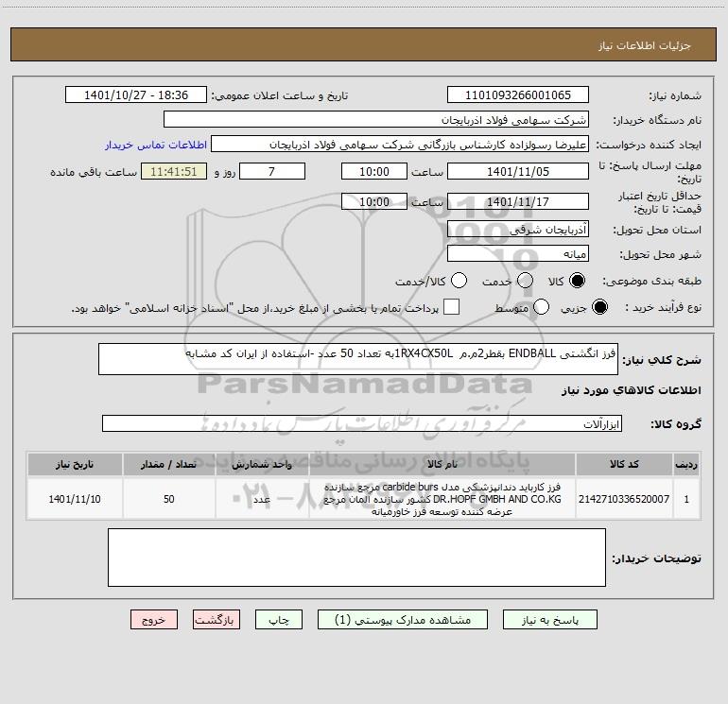Click the نام کالا column header

[x=442, y=465]
